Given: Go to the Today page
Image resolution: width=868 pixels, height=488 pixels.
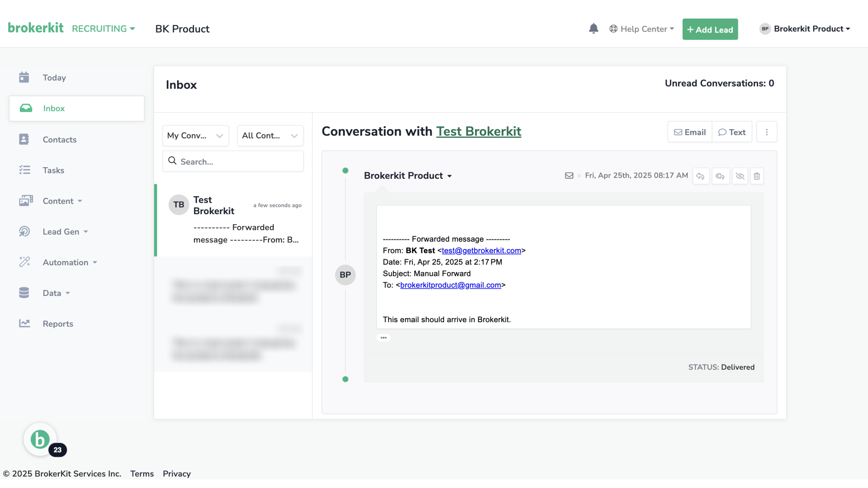Looking at the screenshot, I should 54,78.
